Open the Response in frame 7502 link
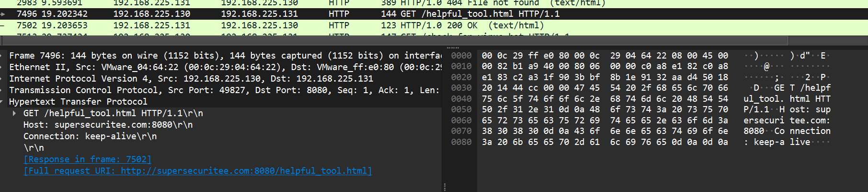 point(87,159)
